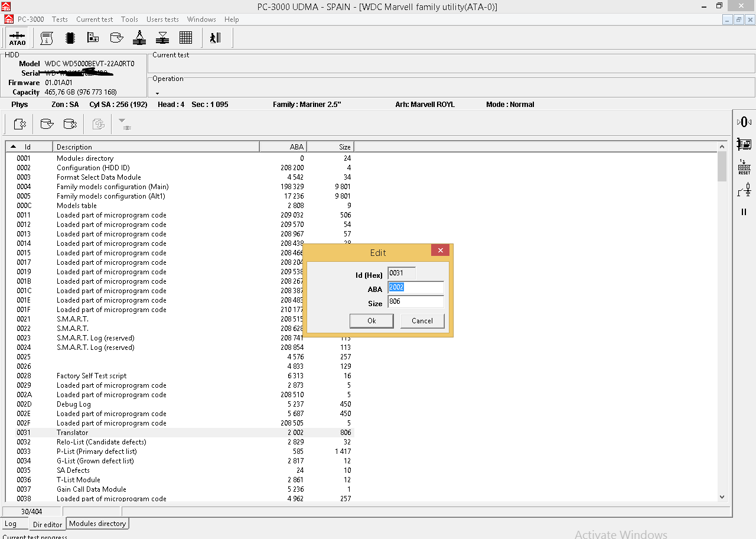Screen dimensions: 756x539
Task: Click the greyed-out arrow-over-lines icon in directory toolbar
Action: point(124,124)
